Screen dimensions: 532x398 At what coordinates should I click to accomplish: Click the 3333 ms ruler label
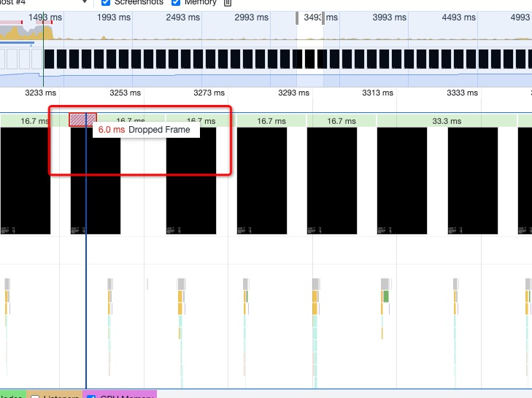pos(462,93)
